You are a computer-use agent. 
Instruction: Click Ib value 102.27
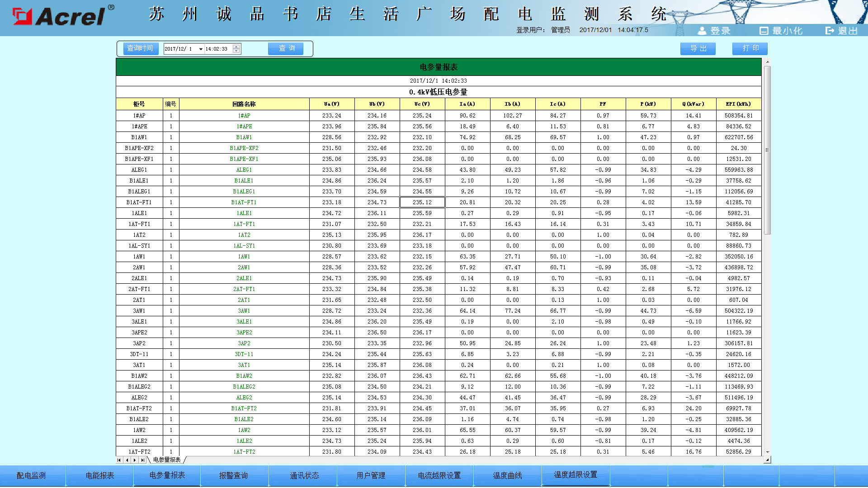[x=513, y=116]
